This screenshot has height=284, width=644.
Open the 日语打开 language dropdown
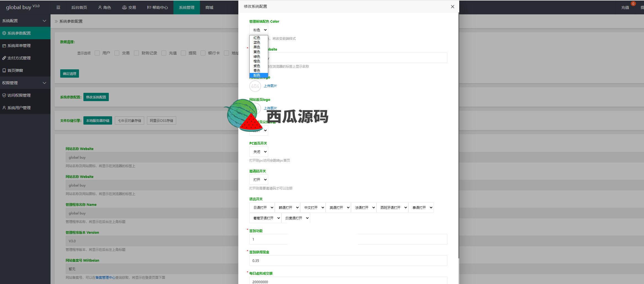(x=262, y=207)
